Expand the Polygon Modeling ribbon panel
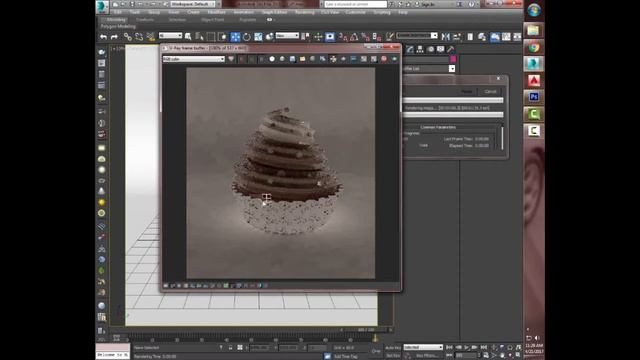Viewport: 640px width, 360px height. 118,27
